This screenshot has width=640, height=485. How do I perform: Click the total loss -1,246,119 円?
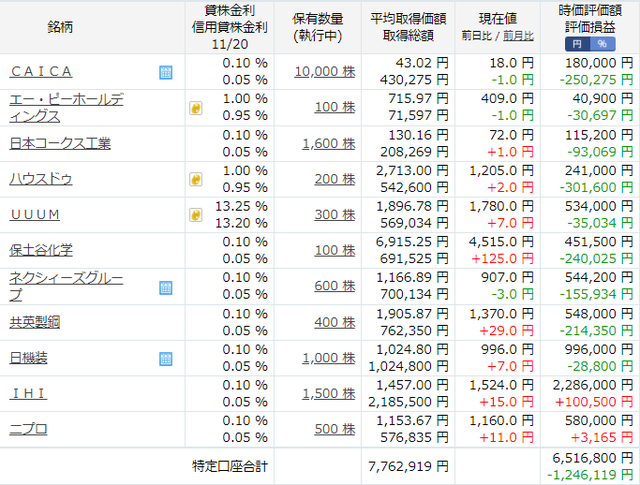point(590,475)
